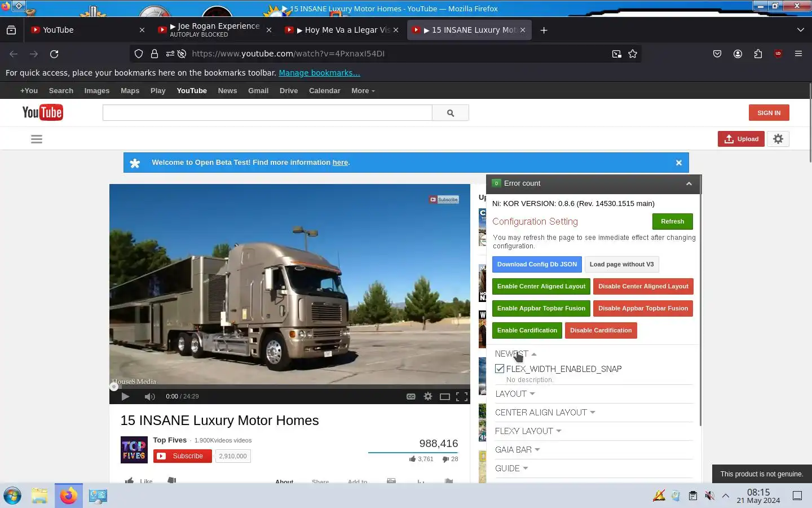Screen dimensions: 812x508
Task: Click Download Config Db JSON
Action: click(x=537, y=264)
